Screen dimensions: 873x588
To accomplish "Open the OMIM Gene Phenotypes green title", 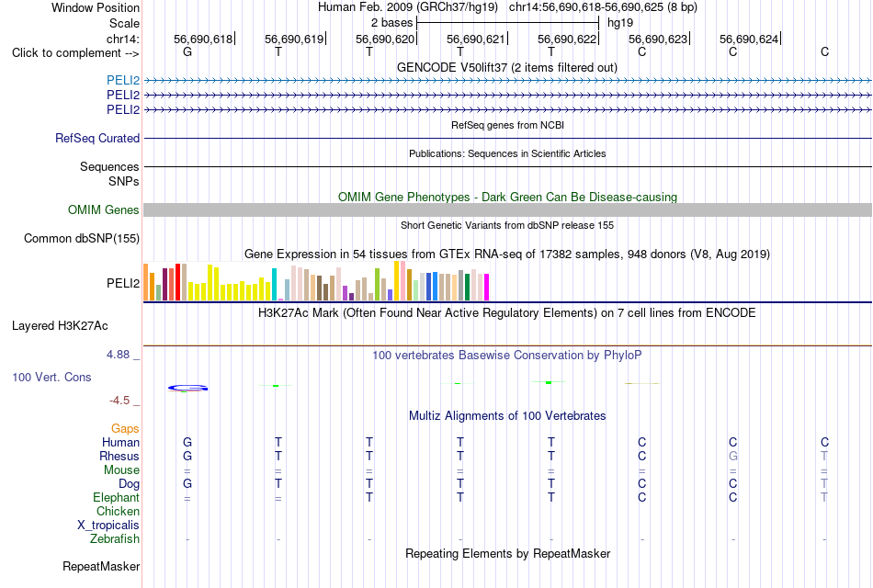I will 507,198.
